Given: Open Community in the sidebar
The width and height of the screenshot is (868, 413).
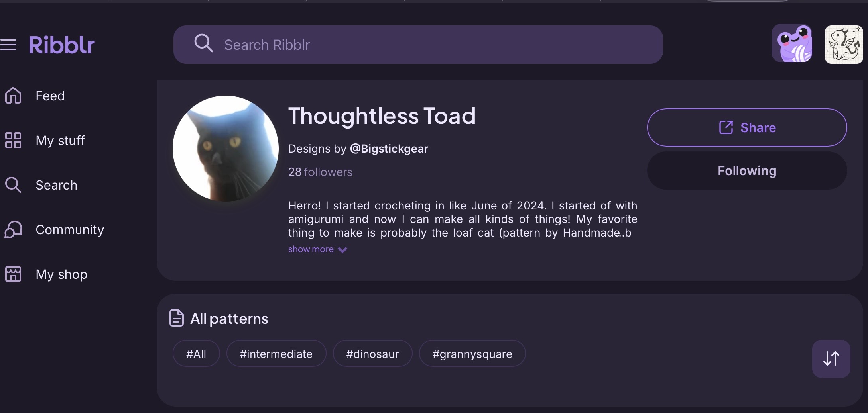Looking at the screenshot, I should pos(69,229).
